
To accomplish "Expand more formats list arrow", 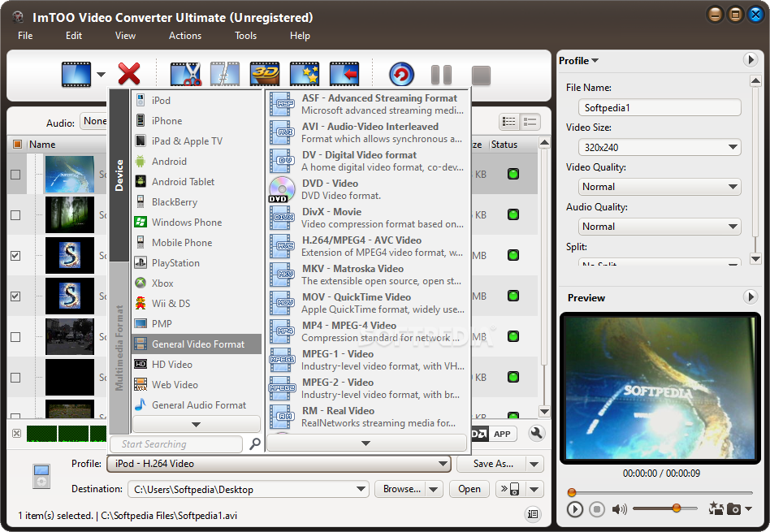I will [366, 443].
